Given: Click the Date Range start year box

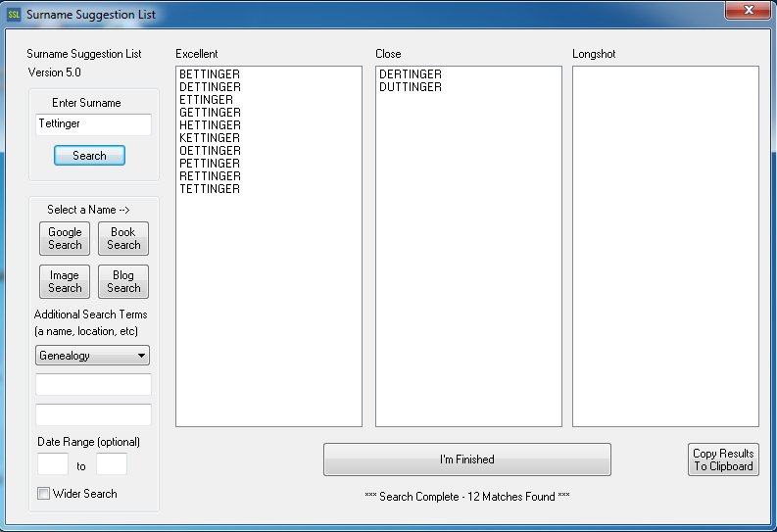Looking at the screenshot, I should click(53, 464).
